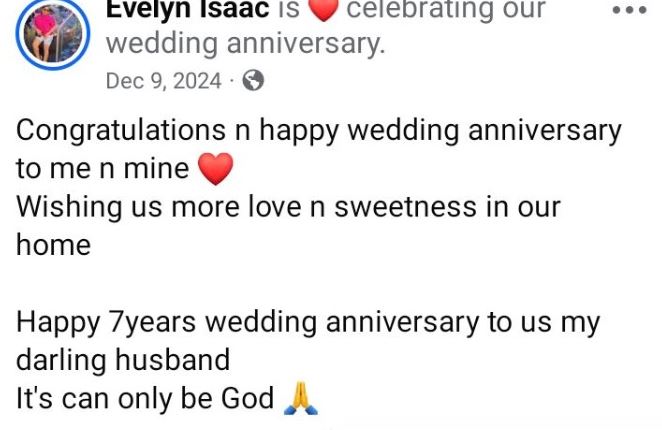Click the Dec 9, 2024 timestamp
The image size is (662, 430).
(x=164, y=82)
